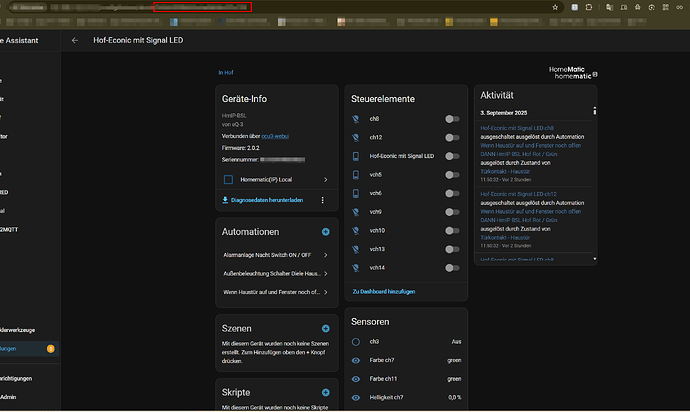Expand Homematic(IP) Local integration entry
This screenshot has width=690, height=412.
pos(277,180)
